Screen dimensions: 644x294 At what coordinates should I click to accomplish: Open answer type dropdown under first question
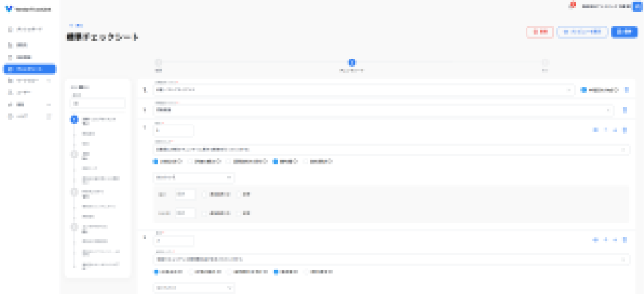[194, 177]
